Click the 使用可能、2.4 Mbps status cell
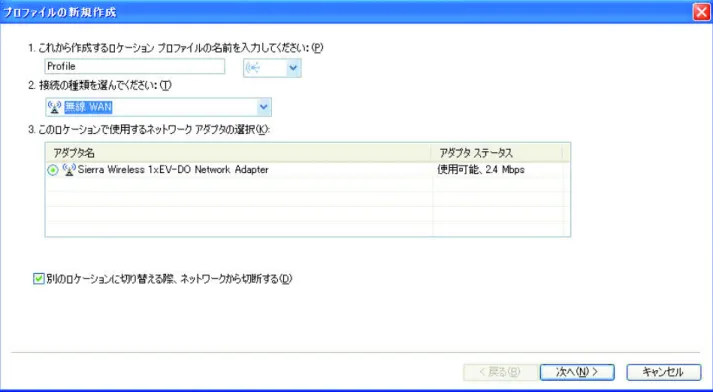713x392 pixels. click(481, 170)
